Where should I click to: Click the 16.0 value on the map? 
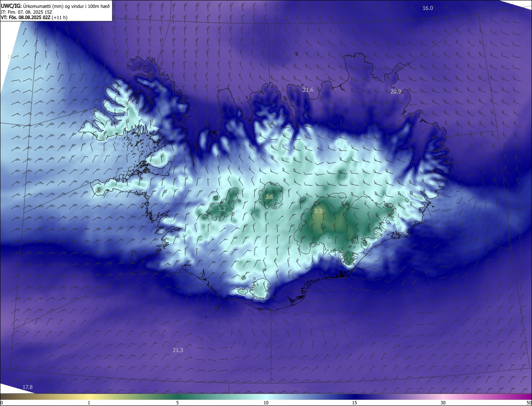click(x=428, y=8)
